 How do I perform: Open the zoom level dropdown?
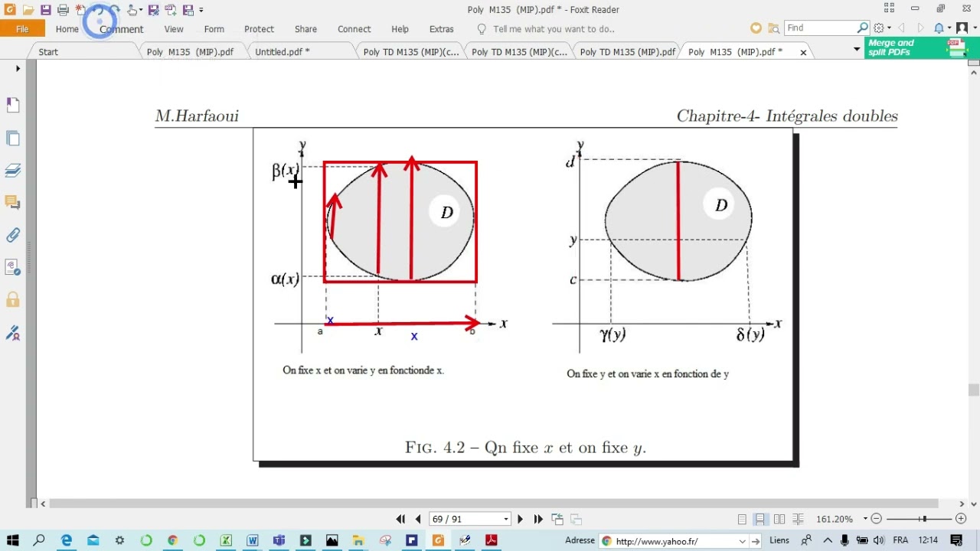(x=865, y=519)
